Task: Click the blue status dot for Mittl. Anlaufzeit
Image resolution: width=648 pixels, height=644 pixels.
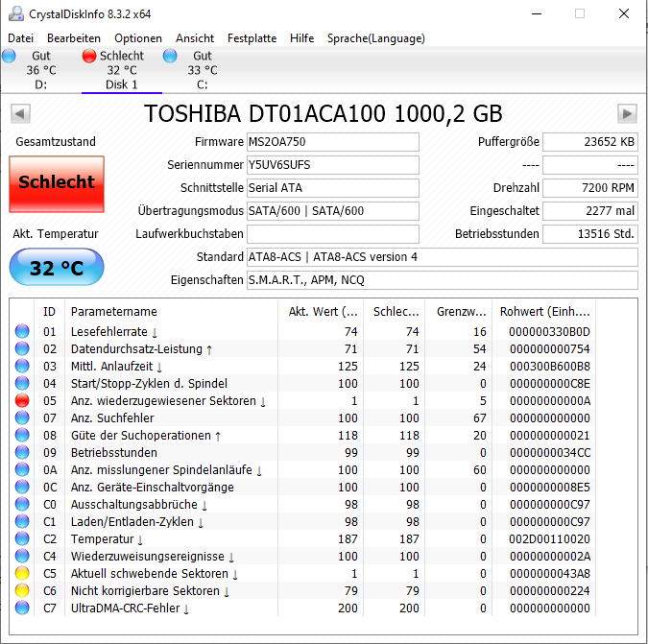Action: point(22,366)
